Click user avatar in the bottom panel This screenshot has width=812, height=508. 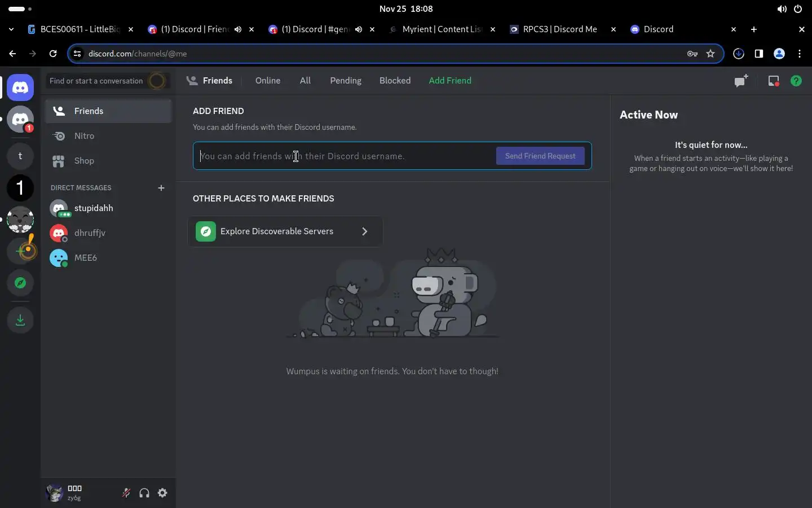(x=55, y=493)
